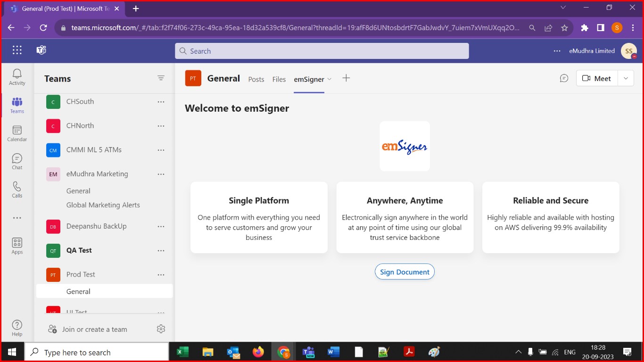Switch to the Files tab

(x=279, y=79)
